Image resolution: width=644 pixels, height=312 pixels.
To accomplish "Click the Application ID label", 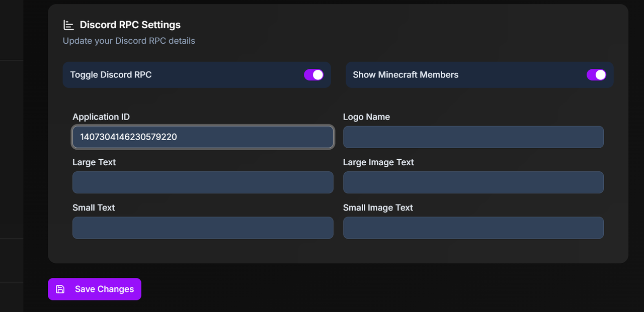I will [x=101, y=117].
